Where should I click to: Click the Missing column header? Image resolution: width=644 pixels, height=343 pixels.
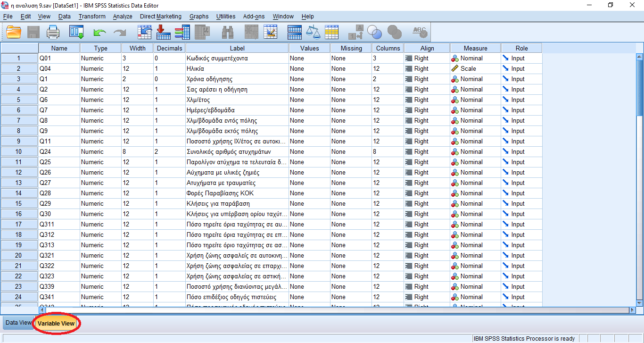coord(351,48)
